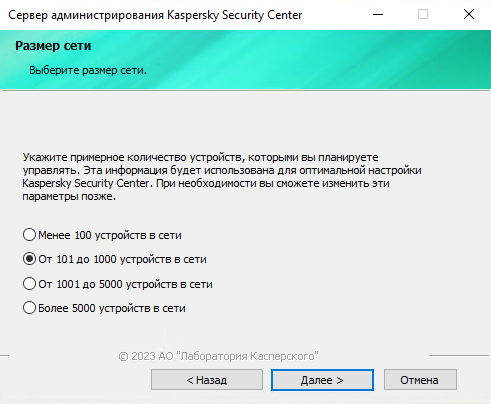Go back with the '< Назад' button
This screenshot has height=404, width=491.
tap(207, 380)
